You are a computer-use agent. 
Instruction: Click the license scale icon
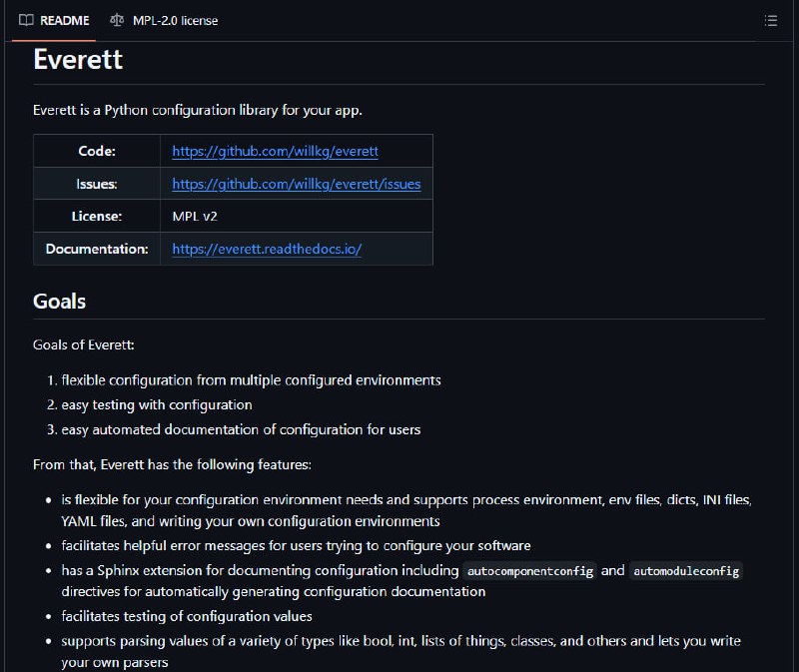[117, 20]
